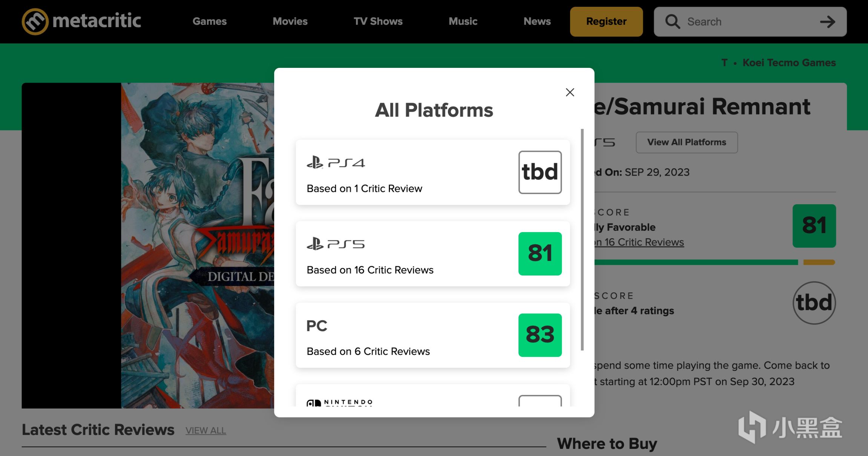Image resolution: width=868 pixels, height=456 pixels.
Task: Click the Metacritic logo icon
Action: pyautogui.click(x=35, y=21)
